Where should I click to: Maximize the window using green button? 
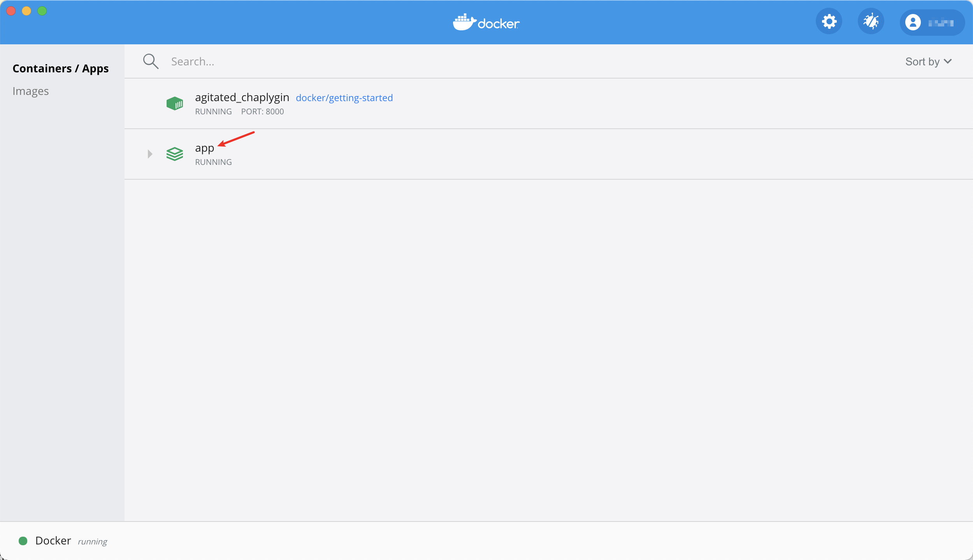pos(42,11)
